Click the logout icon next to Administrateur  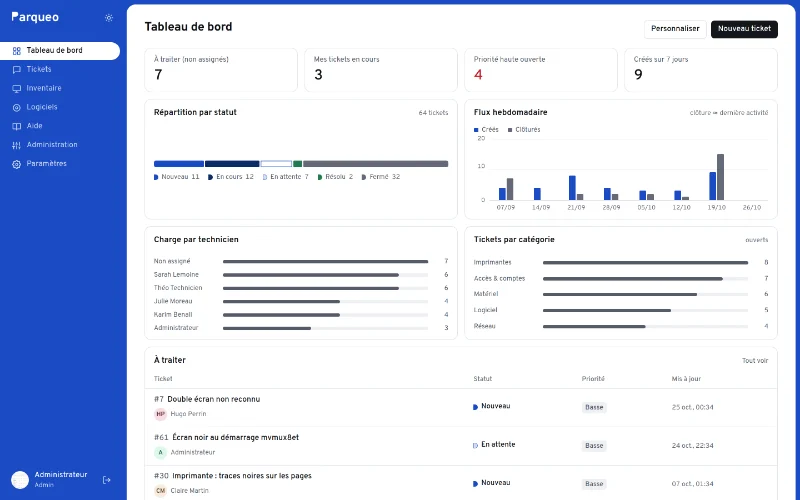107,480
